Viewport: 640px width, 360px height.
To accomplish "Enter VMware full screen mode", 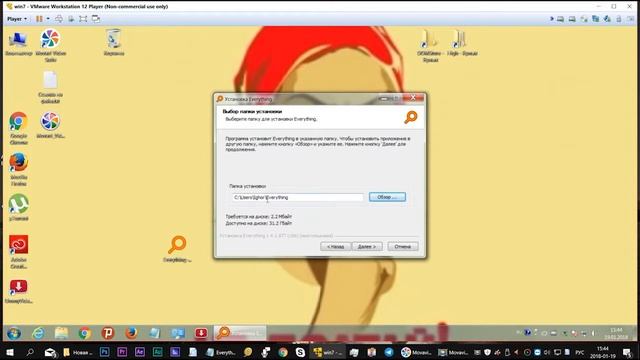I will (x=83, y=19).
